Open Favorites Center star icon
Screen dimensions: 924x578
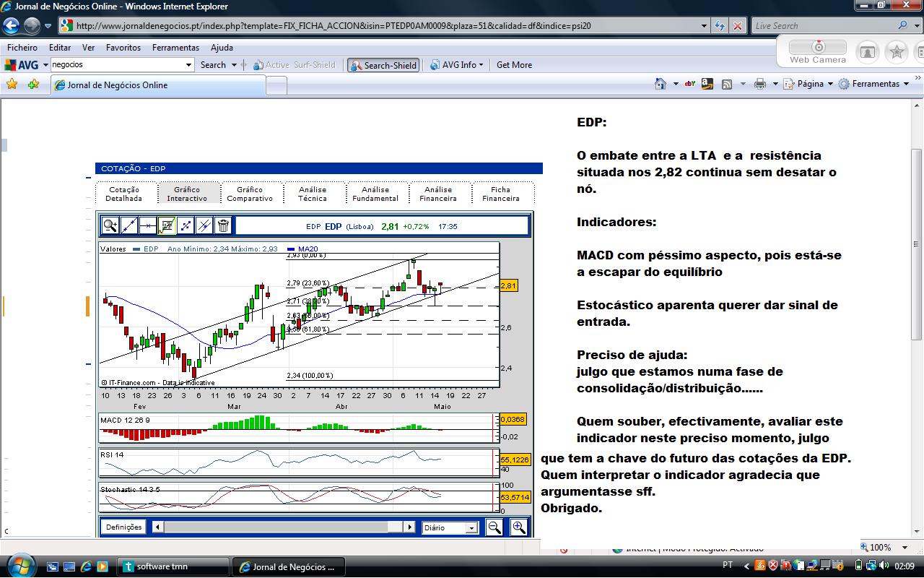click(12, 85)
